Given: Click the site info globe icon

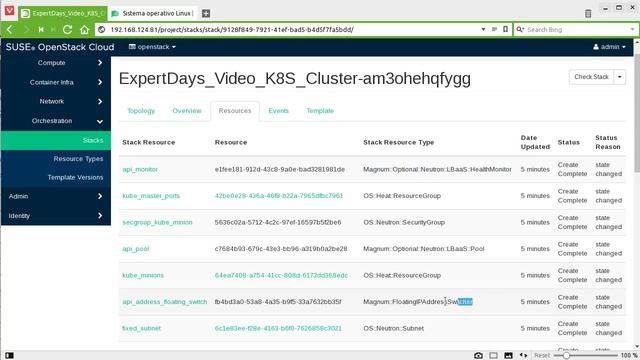Looking at the screenshot, I should 102,29.
